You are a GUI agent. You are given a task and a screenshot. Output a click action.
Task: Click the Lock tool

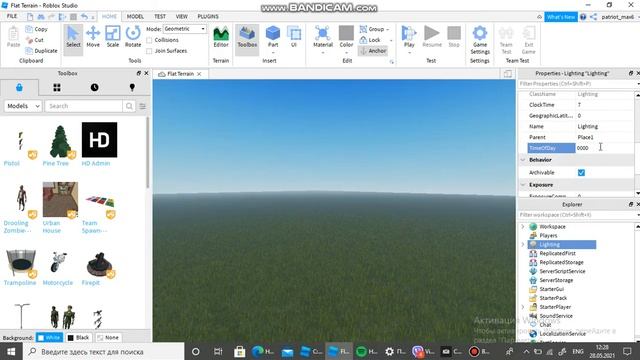[x=370, y=40]
